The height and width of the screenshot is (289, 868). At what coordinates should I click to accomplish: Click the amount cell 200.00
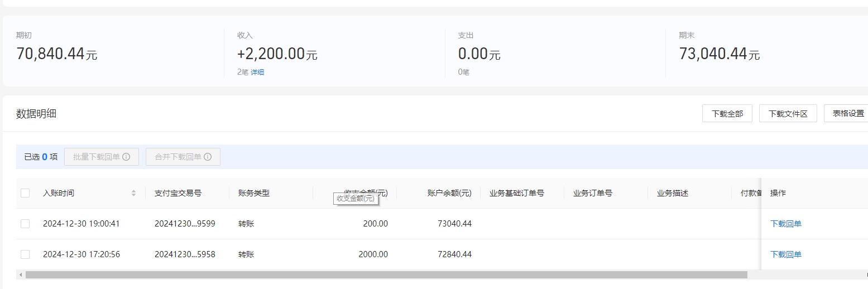coord(375,224)
